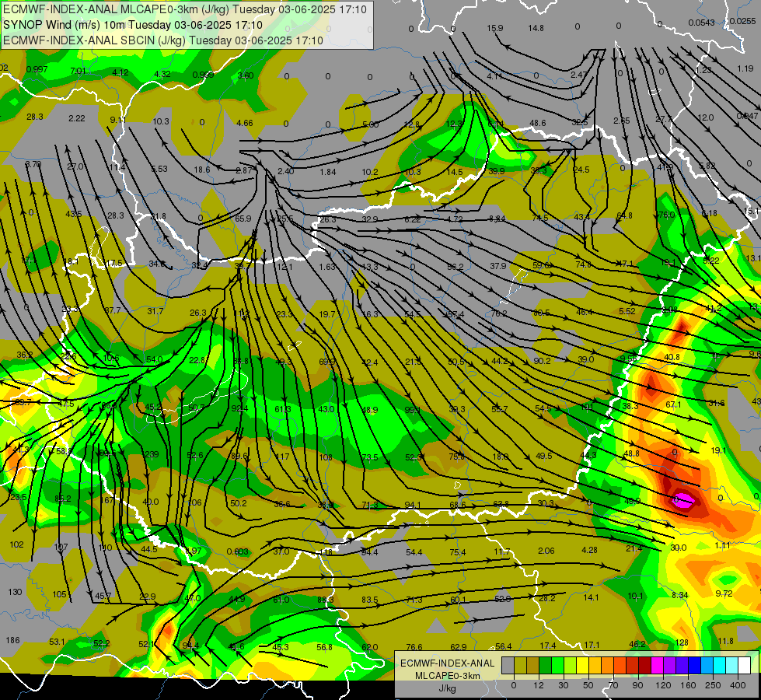
Task: Click the map value 90.2
Action: [542, 361]
